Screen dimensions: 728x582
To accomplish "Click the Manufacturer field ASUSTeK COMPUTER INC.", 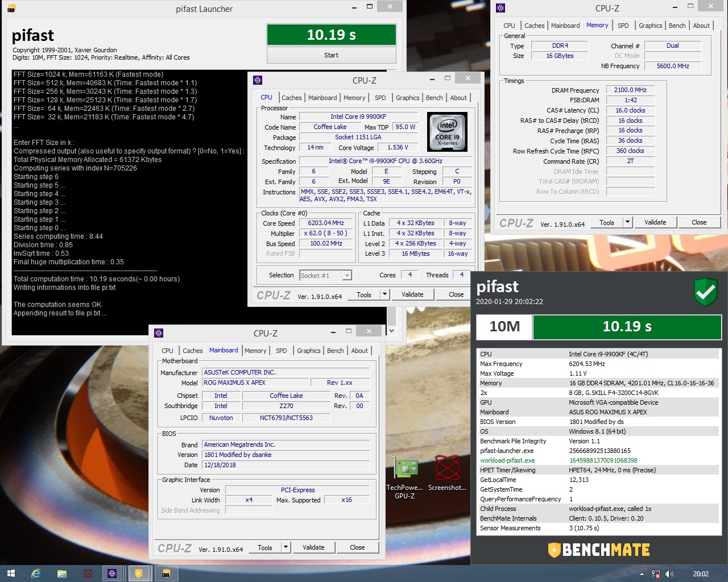I will (286, 372).
